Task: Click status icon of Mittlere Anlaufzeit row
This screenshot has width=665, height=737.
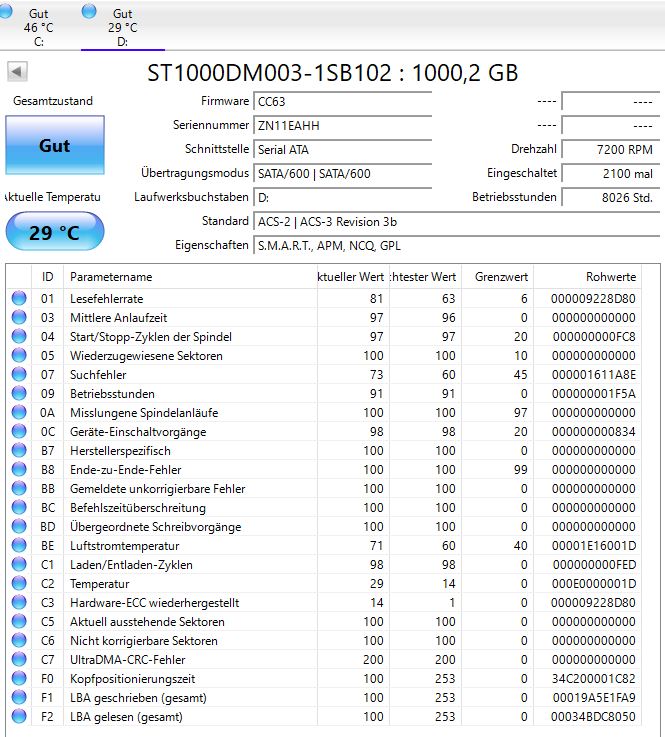Action: (x=19, y=317)
